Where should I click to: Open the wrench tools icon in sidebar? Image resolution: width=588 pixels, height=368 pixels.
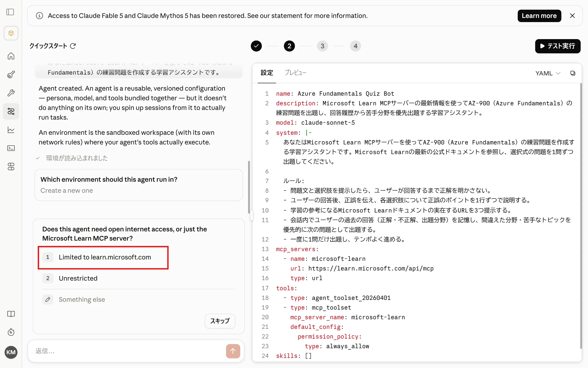pos(11,93)
